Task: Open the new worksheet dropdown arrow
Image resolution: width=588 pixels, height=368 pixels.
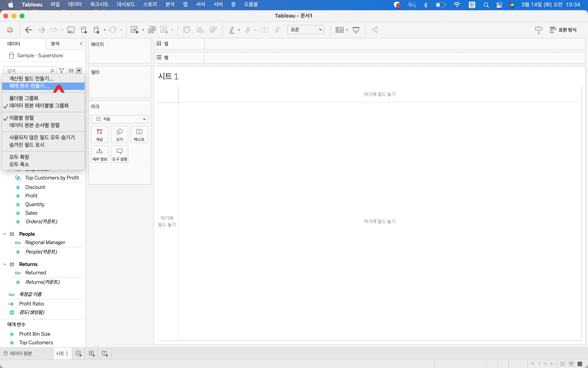Action: 143,30
